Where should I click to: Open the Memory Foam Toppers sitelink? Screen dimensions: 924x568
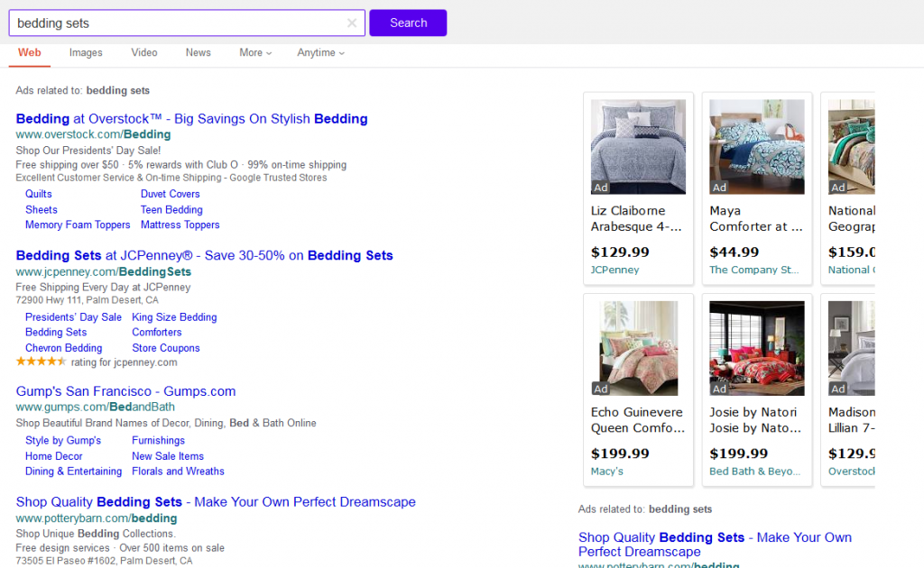click(x=78, y=224)
